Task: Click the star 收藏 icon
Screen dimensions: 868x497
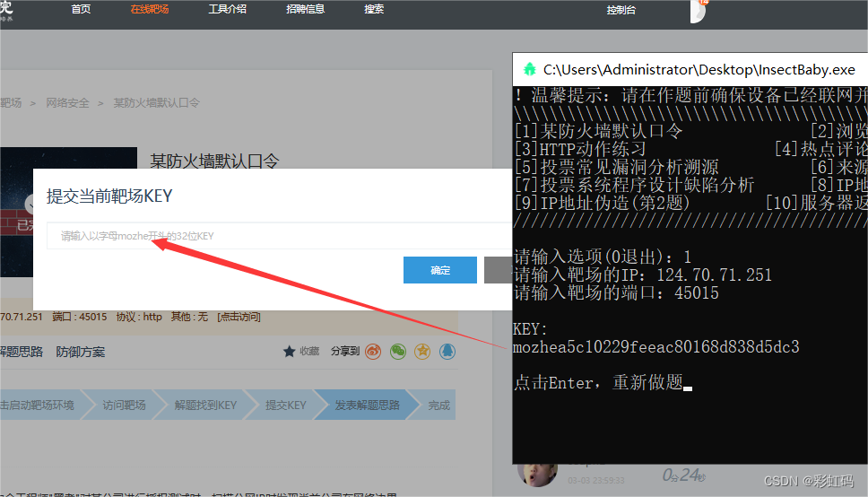Action: tap(289, 352)
